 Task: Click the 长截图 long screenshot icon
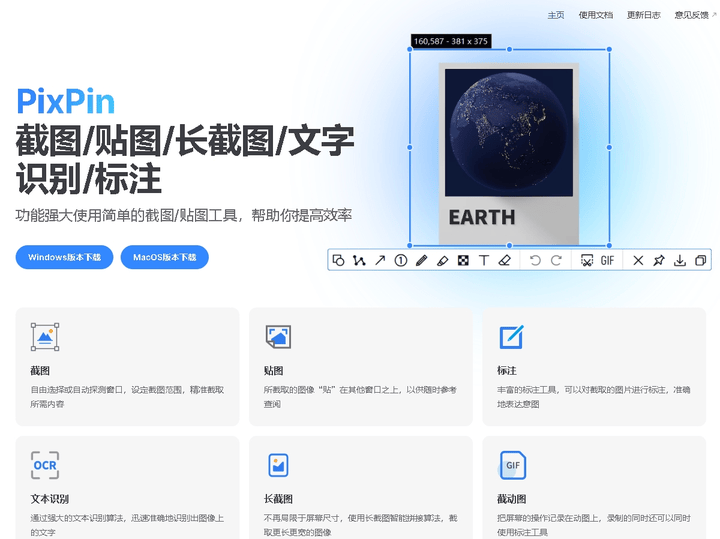coord(278,465)
